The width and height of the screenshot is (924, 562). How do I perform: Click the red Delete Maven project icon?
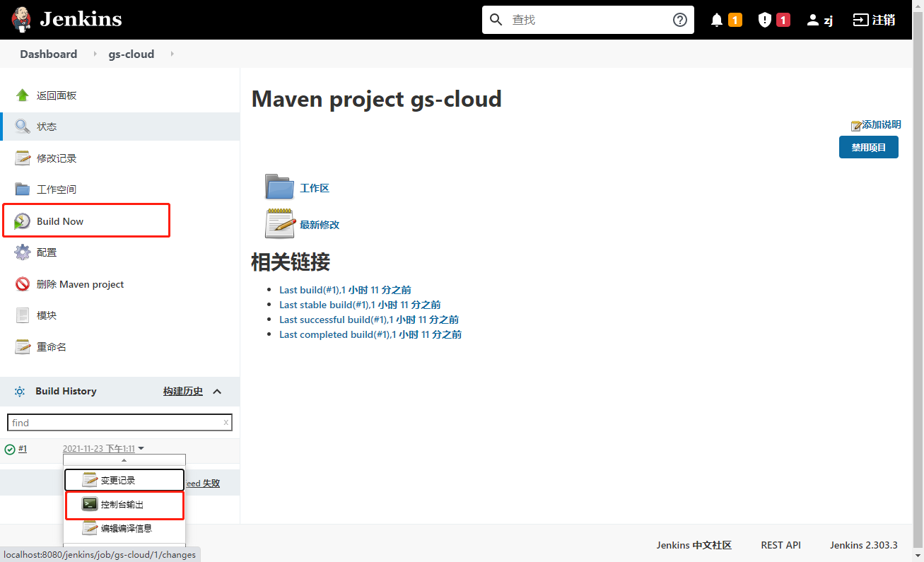(23, 284)
